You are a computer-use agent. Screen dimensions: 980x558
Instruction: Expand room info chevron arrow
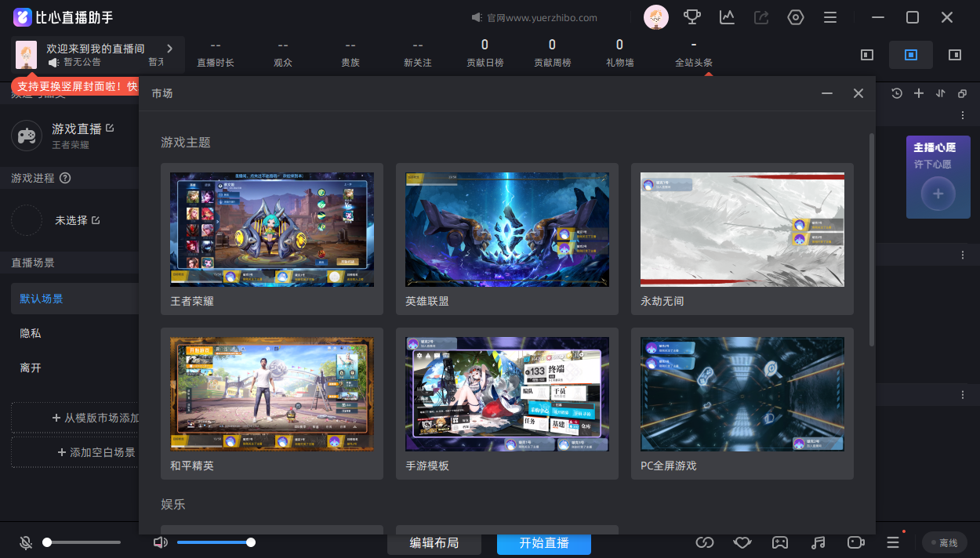coord(169,49)
